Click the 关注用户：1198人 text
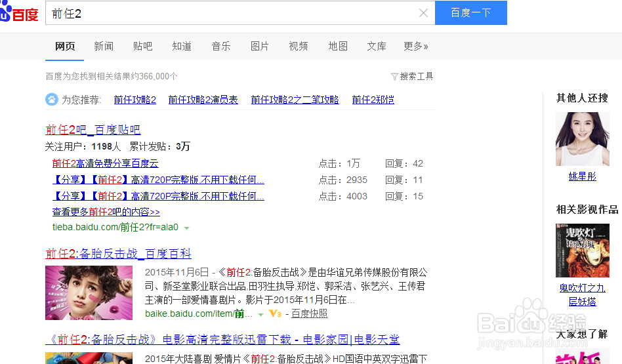Viewport: 622px width, 364px height. [83, 147]
